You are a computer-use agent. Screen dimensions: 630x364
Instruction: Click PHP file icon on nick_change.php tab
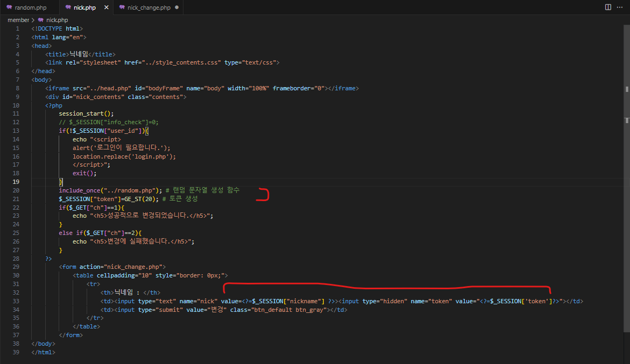[x=122, y=7]
